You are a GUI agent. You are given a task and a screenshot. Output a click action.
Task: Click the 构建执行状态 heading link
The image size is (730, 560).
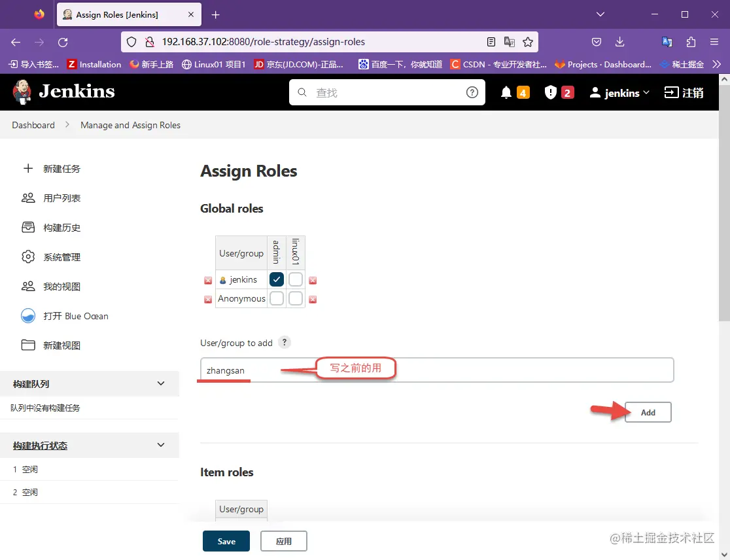point(40,446)
